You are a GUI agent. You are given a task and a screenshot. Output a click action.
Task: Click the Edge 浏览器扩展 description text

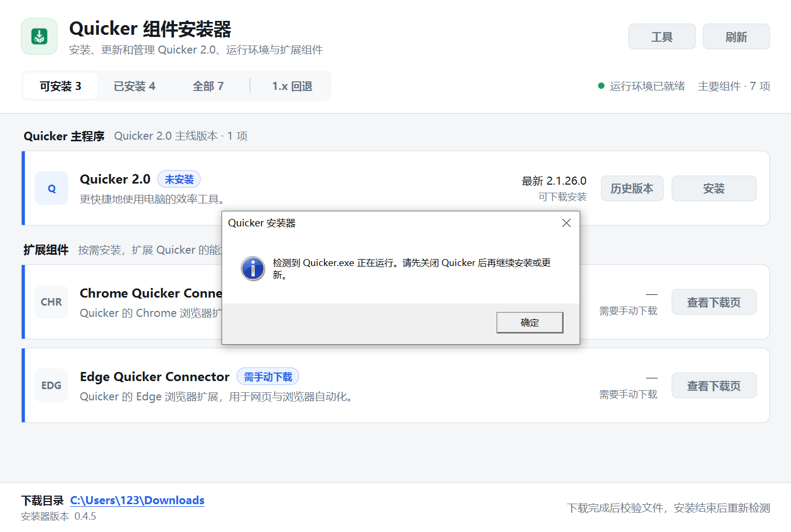(x=216, y=397)
